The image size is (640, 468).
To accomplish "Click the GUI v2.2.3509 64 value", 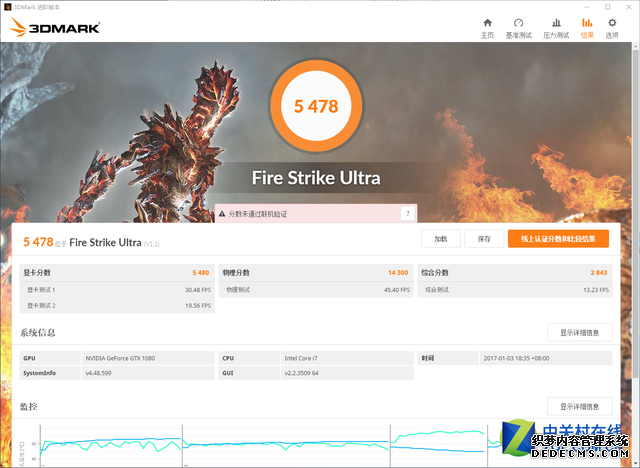I will (x=302, y=373).
